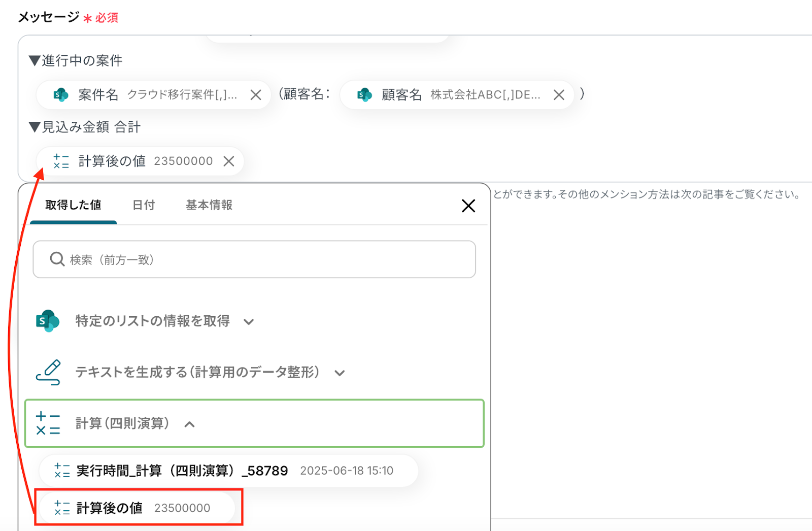Viewport: 812px width, 531px height.
Task: Click the SharePoint icon in 案件名 chip
Action: (61, 95)
